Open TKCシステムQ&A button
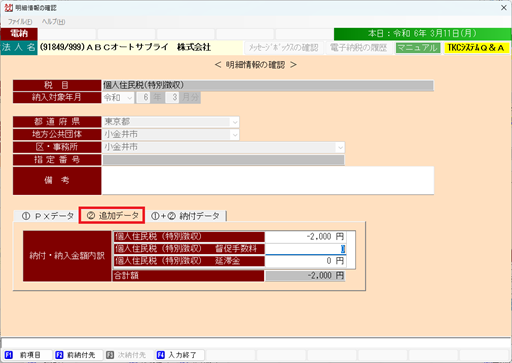The width and height of the screenshot is (512, 363). point(476,48)
